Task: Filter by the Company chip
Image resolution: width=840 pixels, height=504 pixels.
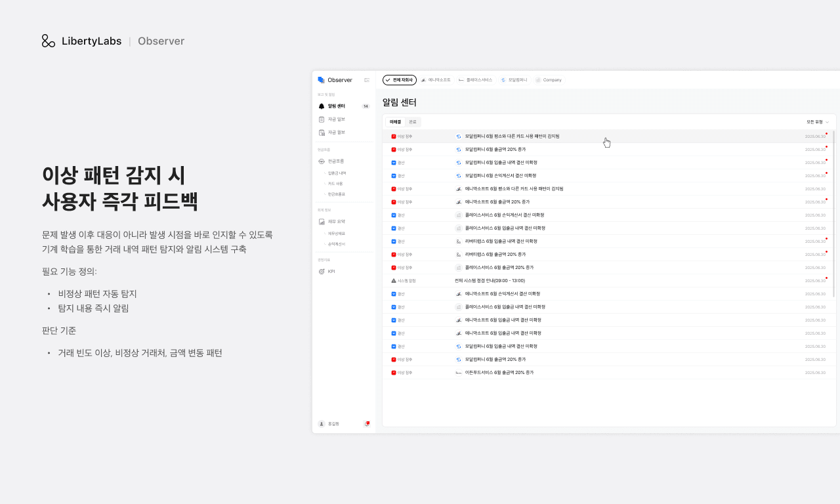Action: [x=549, y=80]
